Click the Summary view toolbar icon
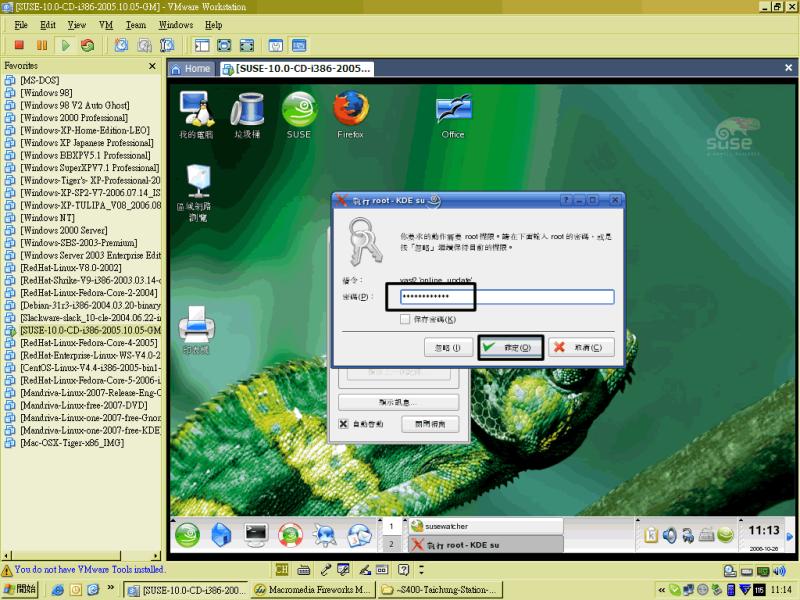The image size is (800, 600). tap(276, 45)
